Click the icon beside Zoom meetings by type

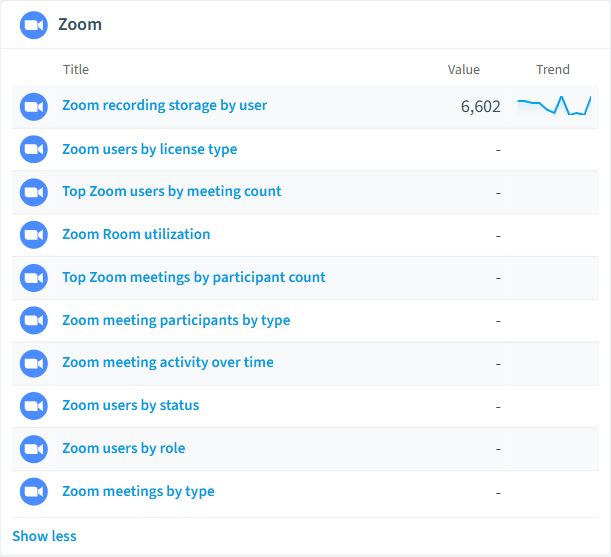point(34,492)
